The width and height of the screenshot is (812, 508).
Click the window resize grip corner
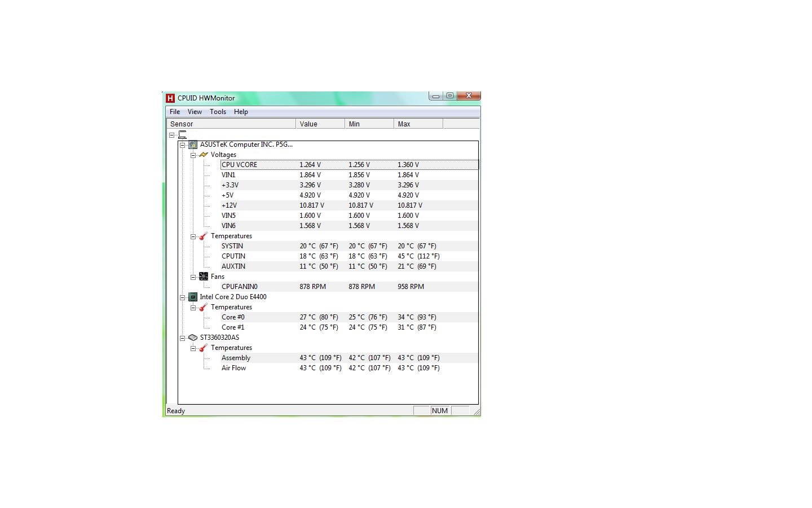476,412
